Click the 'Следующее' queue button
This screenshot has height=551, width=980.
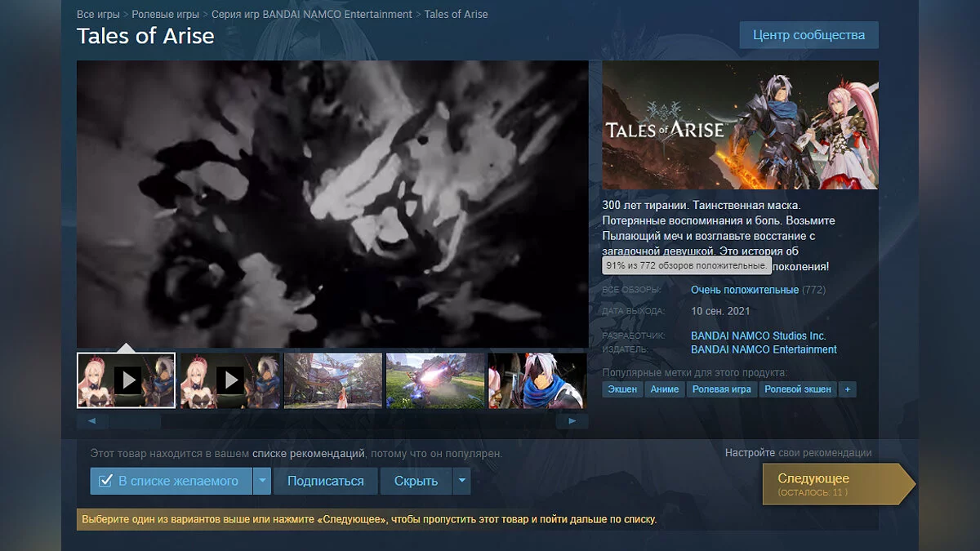pyautogui.click(x=838, y=484)
